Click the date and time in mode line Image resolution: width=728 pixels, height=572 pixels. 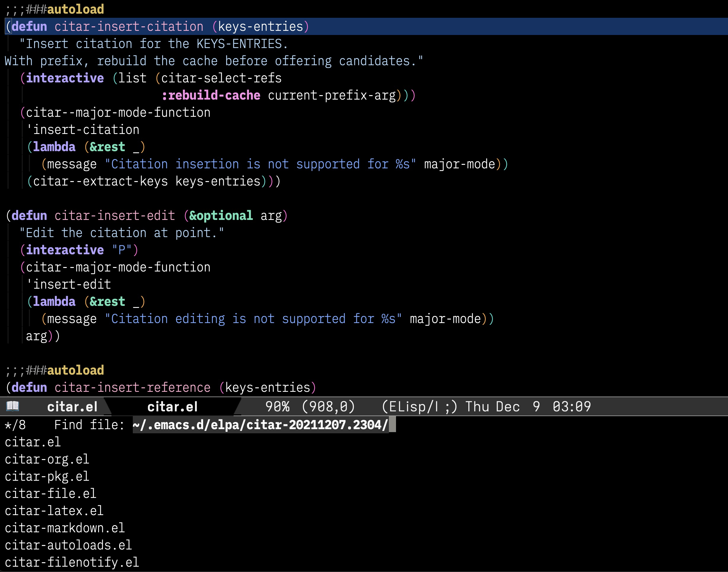pos(528,407)
